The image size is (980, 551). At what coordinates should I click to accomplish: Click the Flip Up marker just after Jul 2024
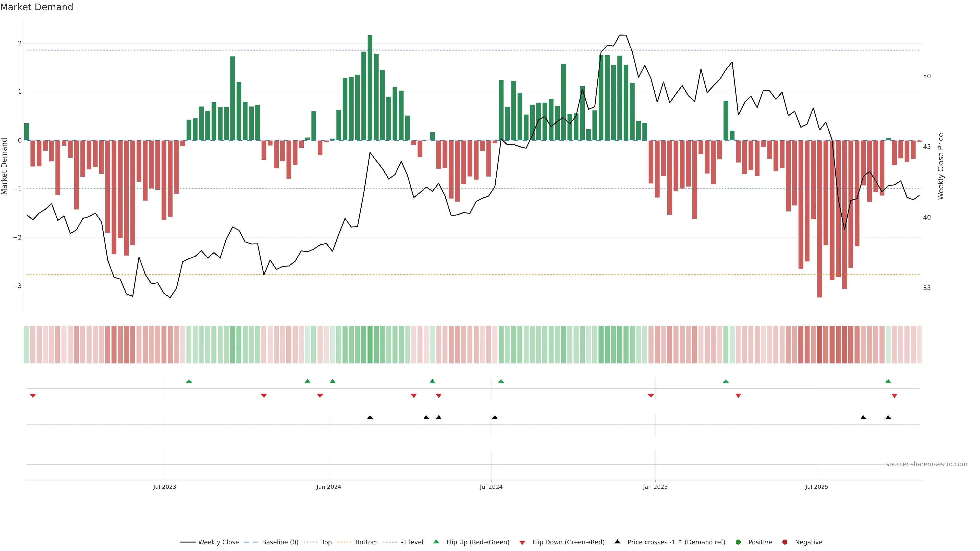point(501,381)
